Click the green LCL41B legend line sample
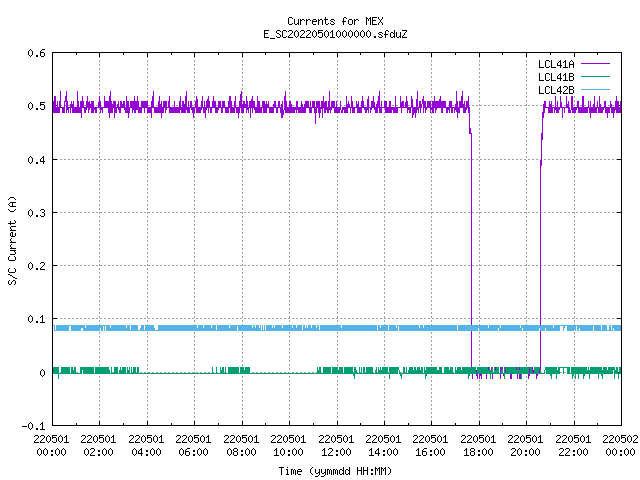Image resolution: width=640 pixels, height=480 pixels. tap(595, 76)
